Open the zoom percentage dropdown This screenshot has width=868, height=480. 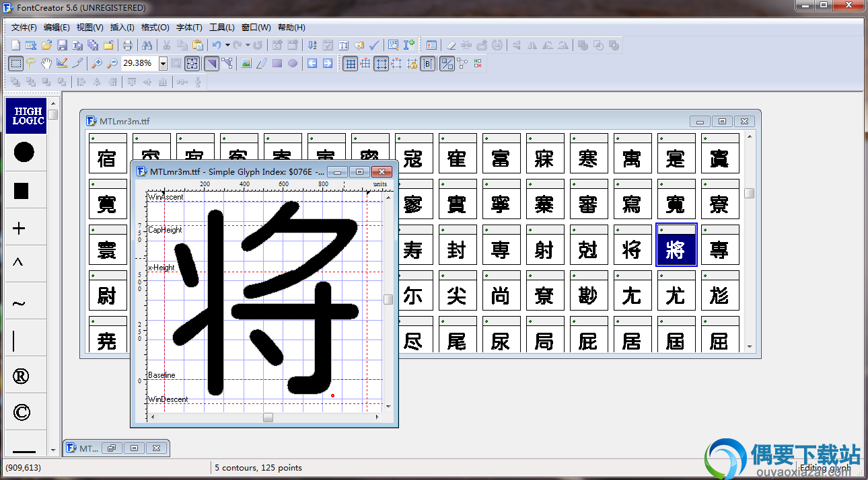pos(163,63)
